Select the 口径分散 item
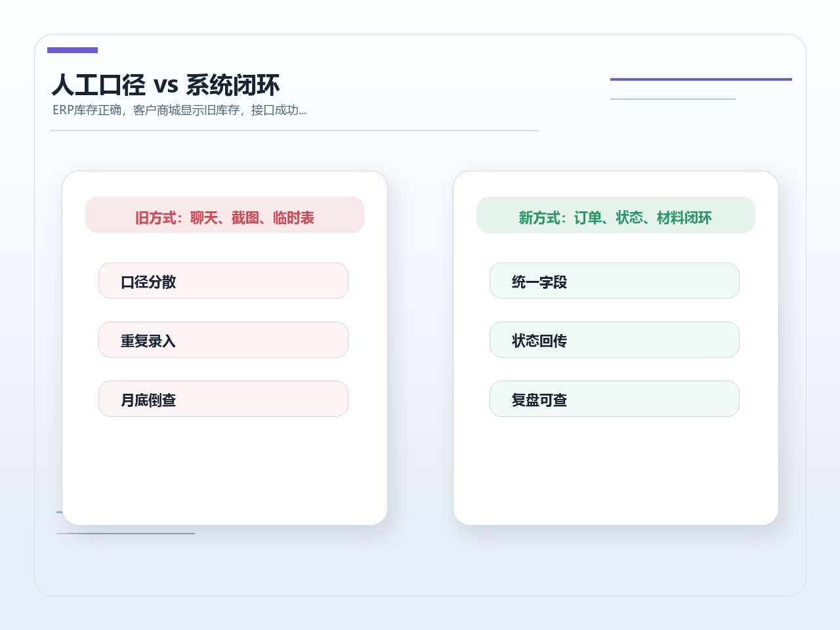 click(x=223, y=281)
